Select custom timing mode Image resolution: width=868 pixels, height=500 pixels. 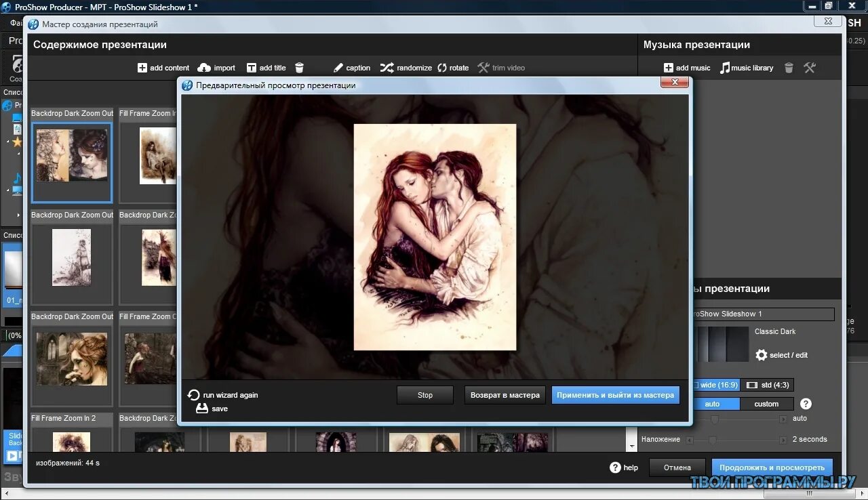pos(767,404)
